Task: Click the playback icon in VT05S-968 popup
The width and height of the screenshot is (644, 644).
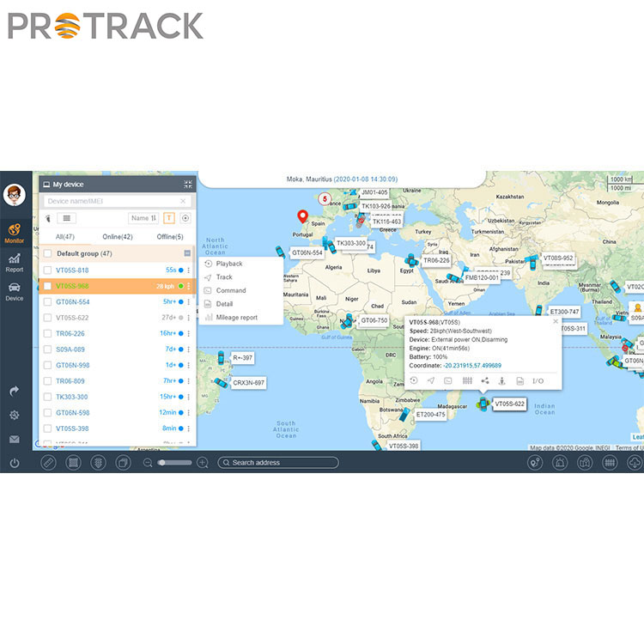Action: (x=414, y=380)
